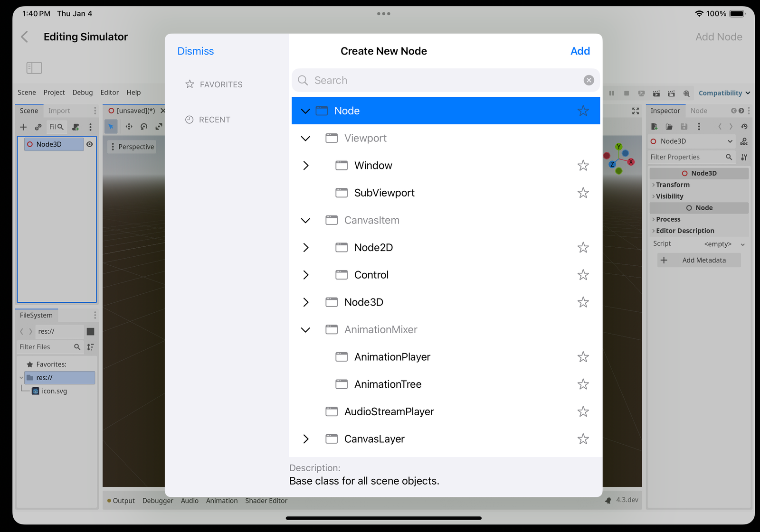The width and height of the screenshot is (760, 532).
Task: Collapse the Node tree root
Action: tap(305, 111)
